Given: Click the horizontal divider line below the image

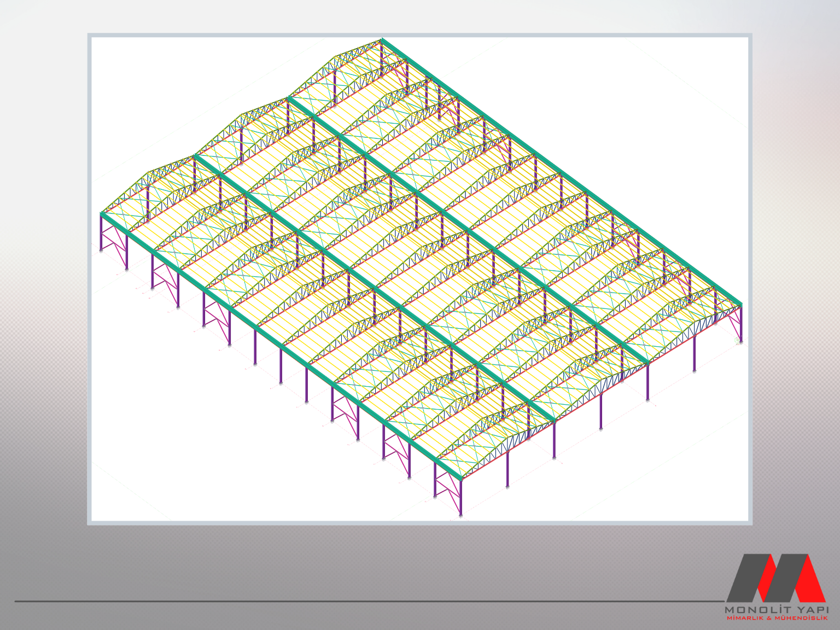Looking at the screenshot, I should (328, 601).
